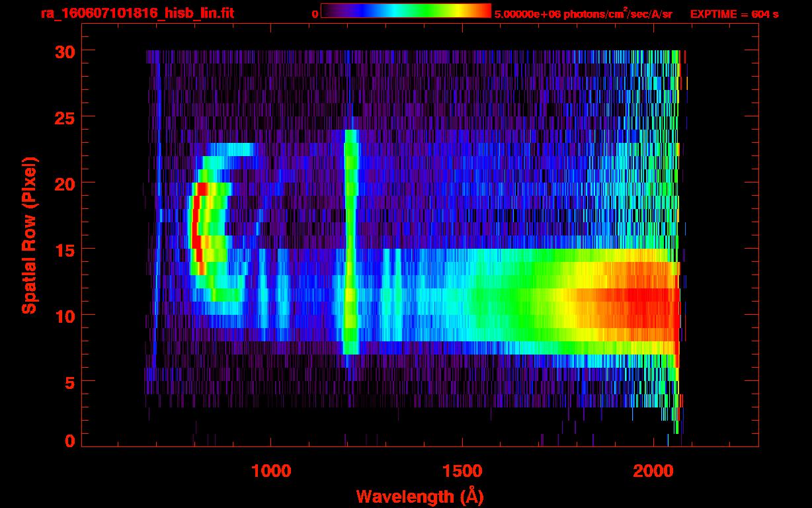Click the rainbow color scale bar
Image resolution: width=812 pixels, height=508 pixels.
(405, 11)
